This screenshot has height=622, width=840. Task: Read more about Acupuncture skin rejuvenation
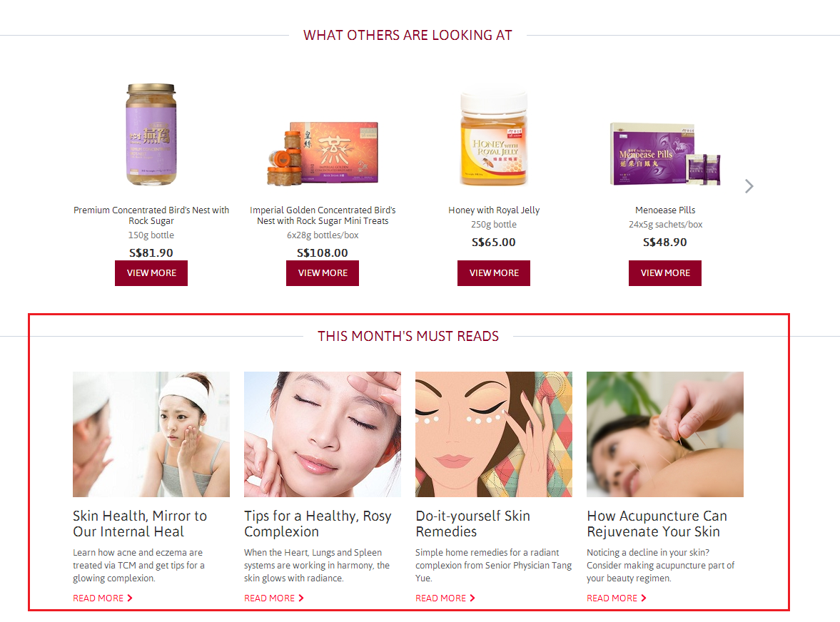[616, 598]
